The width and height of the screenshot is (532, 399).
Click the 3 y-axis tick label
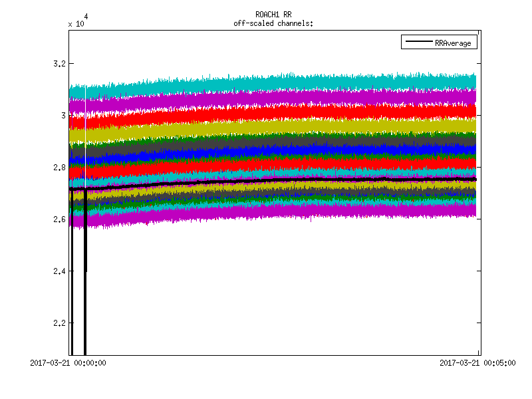click(63, 116)
